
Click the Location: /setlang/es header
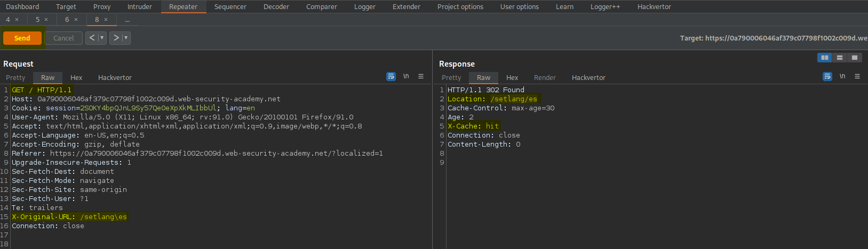point(492,99)
